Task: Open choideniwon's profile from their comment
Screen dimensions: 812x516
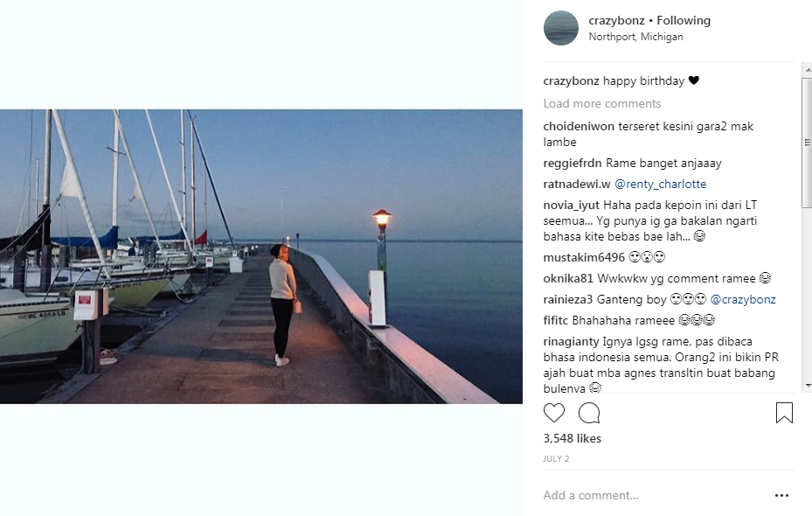Action: [580, 125]
